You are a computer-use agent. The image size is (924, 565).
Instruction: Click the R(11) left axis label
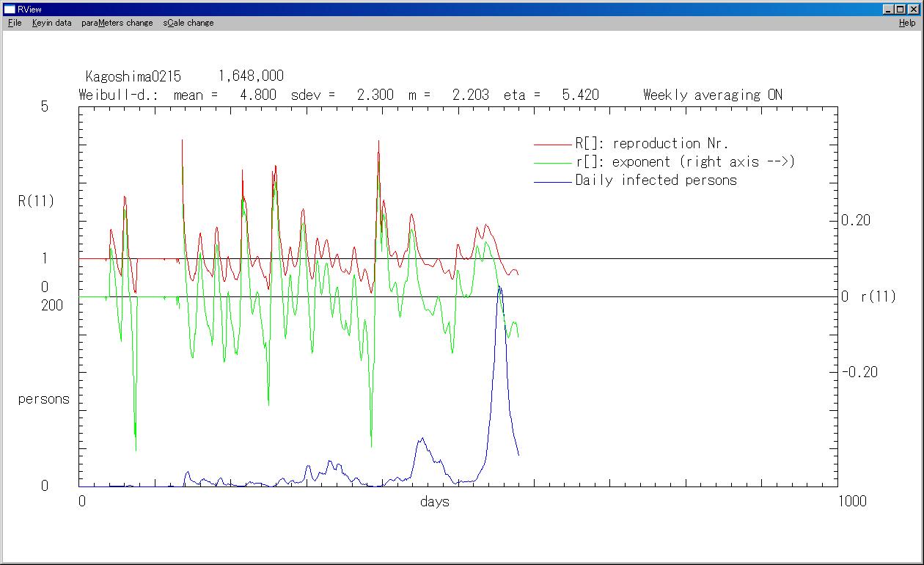click(x=36, y=201)
